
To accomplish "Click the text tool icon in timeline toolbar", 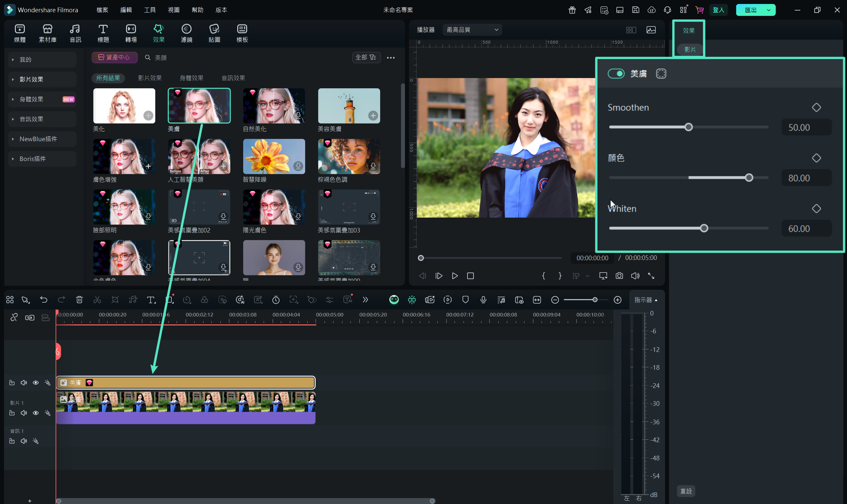I will pyautogui.click(x=151, y=300).
